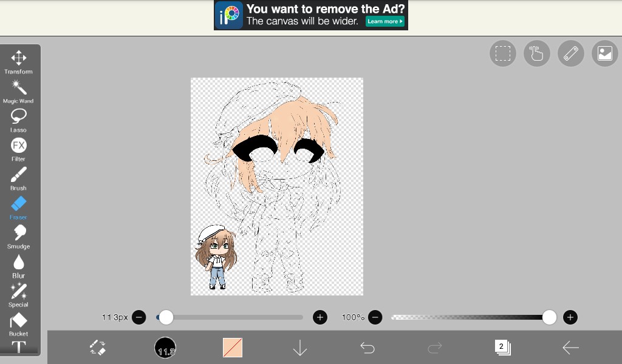Toggle brush and eraser switch icon
The height and width of the screenshot is (364, 622).
pos(98,348)
